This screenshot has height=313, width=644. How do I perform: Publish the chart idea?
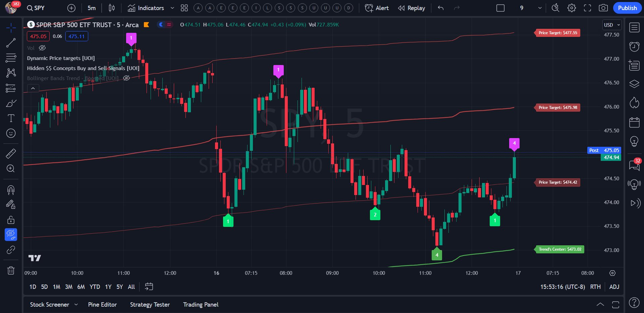point(627,8)
